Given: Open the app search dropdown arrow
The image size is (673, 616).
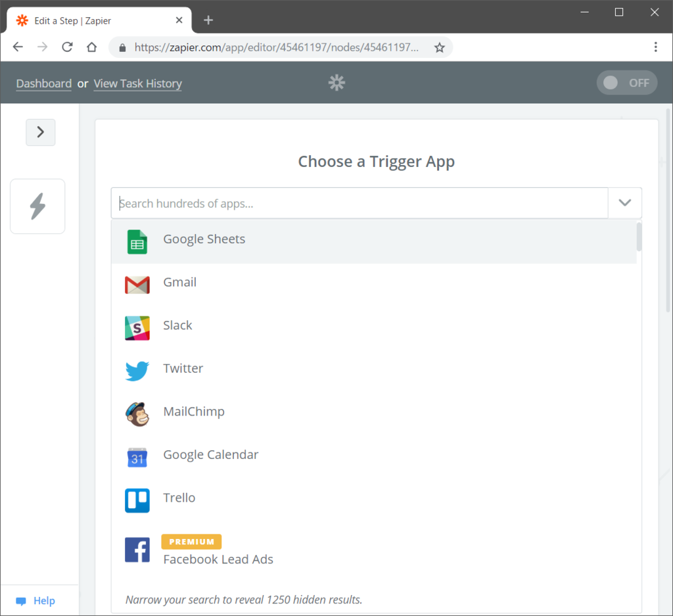Looking at the screenshot, I should (624, 202).
